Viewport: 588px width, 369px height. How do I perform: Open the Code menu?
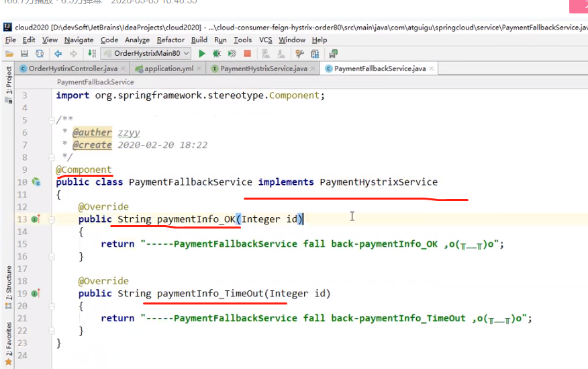click(109, 40)
